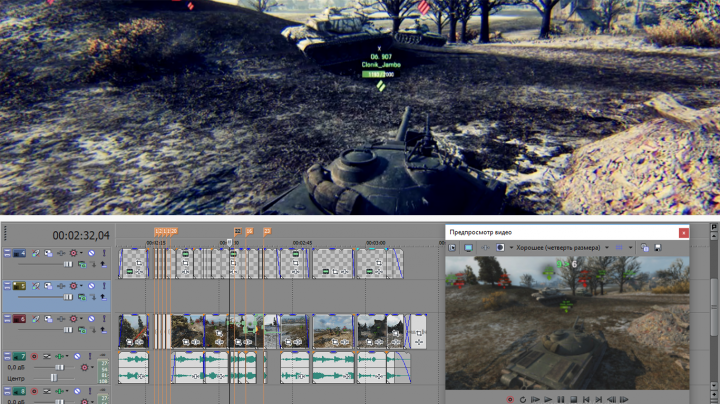Image resolution: width=720 pixels, height=404 pixels.
Task: Solo audio track 7
Action: tap(90, 356)
